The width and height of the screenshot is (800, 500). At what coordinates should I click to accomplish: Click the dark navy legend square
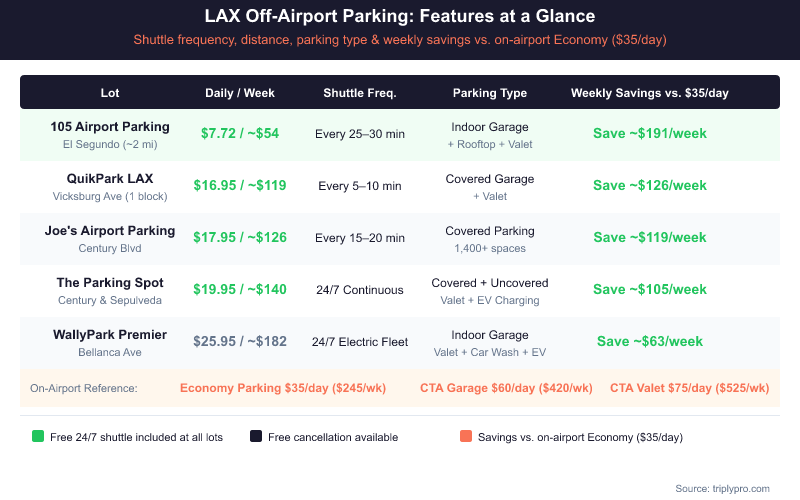[x=256, y=437]
